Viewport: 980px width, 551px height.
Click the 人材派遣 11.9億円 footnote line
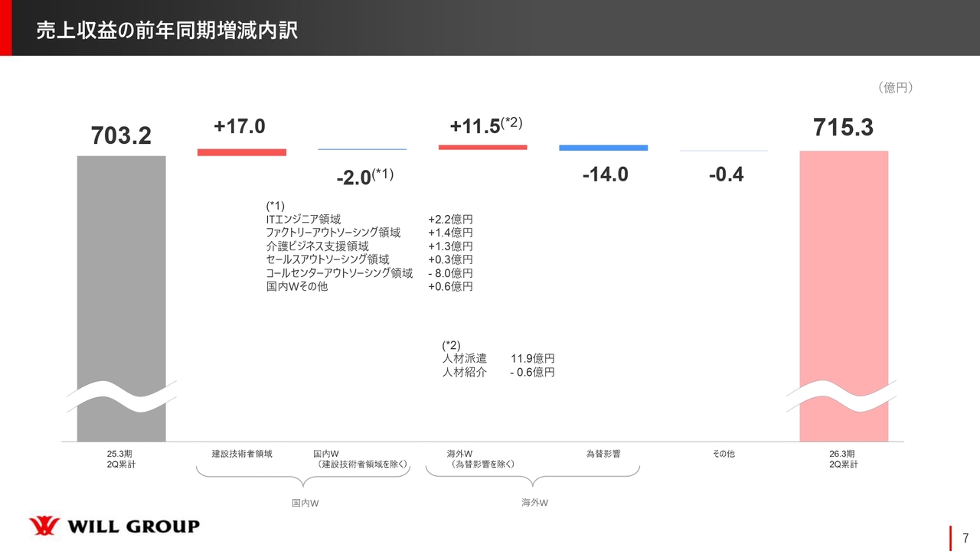[498, 358]
